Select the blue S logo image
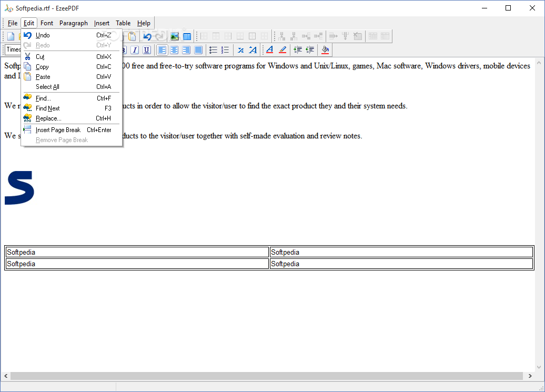This screenshot has height=392, width=545. [19, 188]
